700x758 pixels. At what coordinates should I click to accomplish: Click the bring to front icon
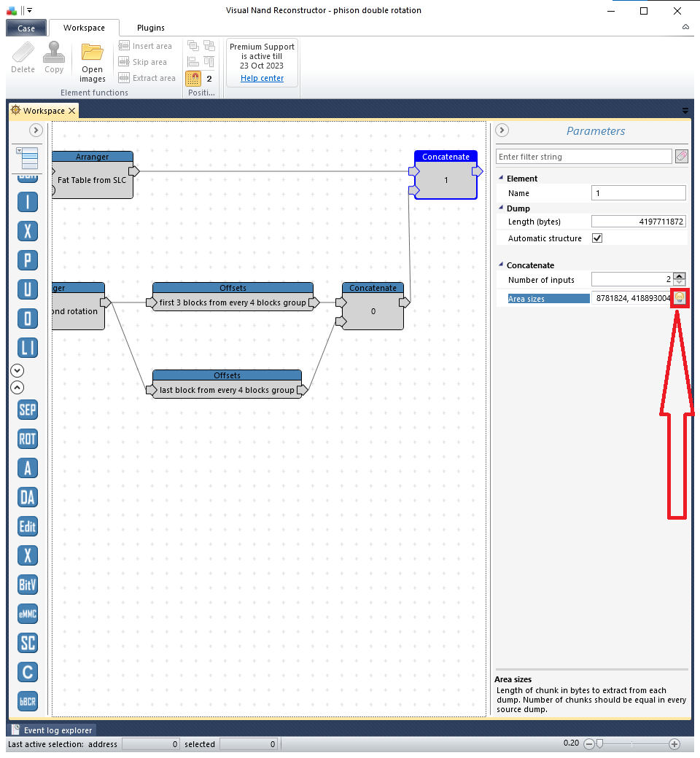[193, 46]
